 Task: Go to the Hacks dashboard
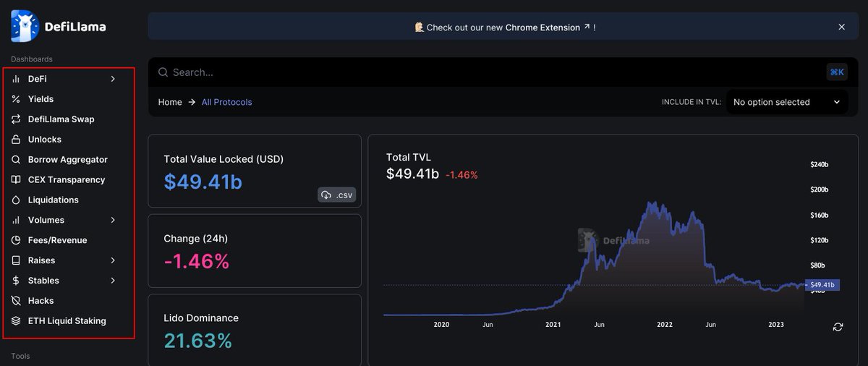click(41, 301)
